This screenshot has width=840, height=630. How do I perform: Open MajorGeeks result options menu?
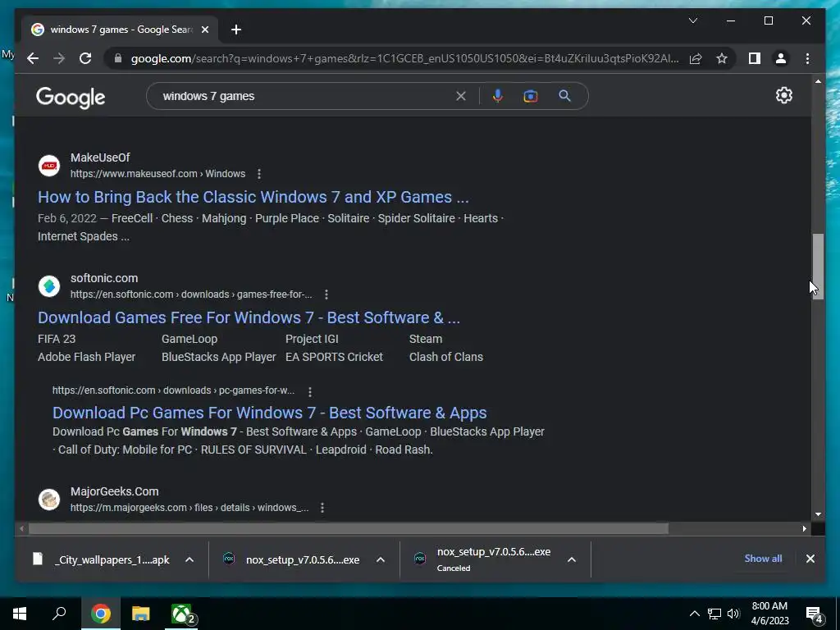coord(322,507)
